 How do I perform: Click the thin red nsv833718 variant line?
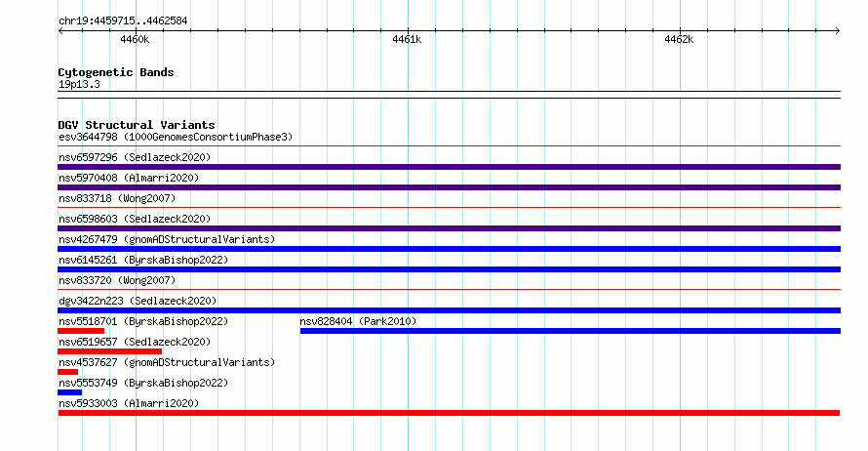pyautogui.click(x=449, y=208)
